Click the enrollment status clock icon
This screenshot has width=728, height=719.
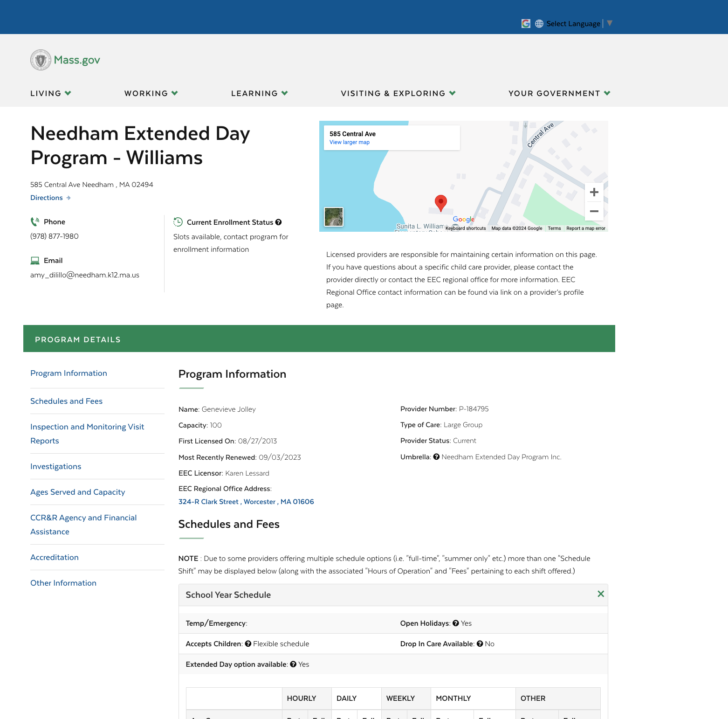178,222
